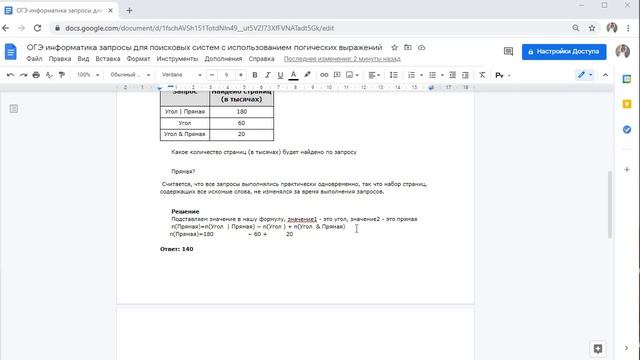The image size is (640, 360).
Task: Open the Keep notes side panel icon
Action: (x=627, y=104)
